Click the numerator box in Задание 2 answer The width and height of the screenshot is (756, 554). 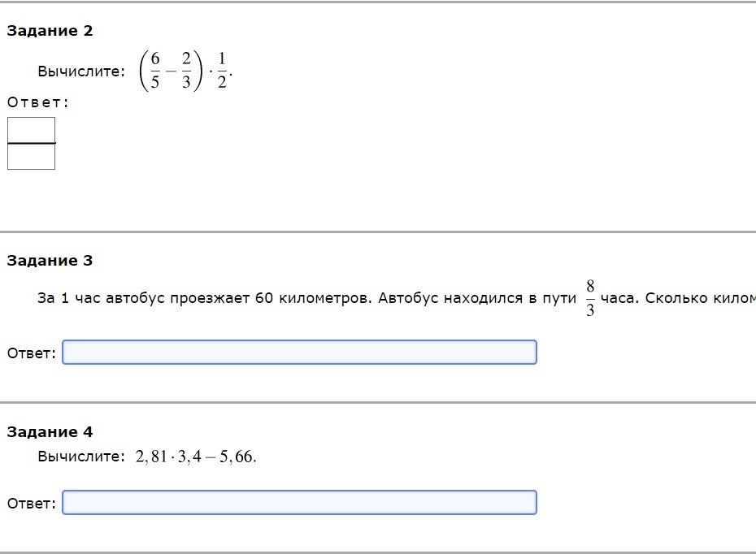point(32,130)
